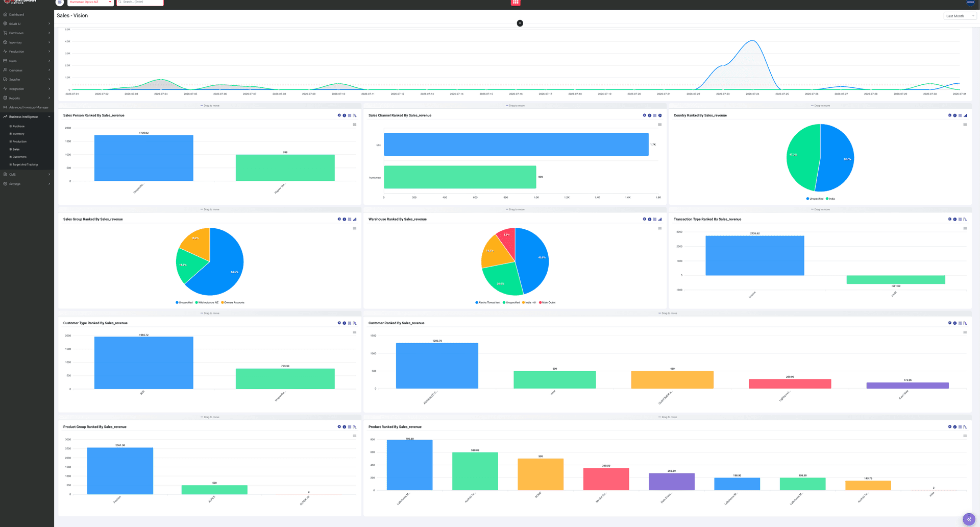The image size is (980, 527).
Task: Open the Huntsman Optics NZ company dropdown
Action: [x=90, y=3]
